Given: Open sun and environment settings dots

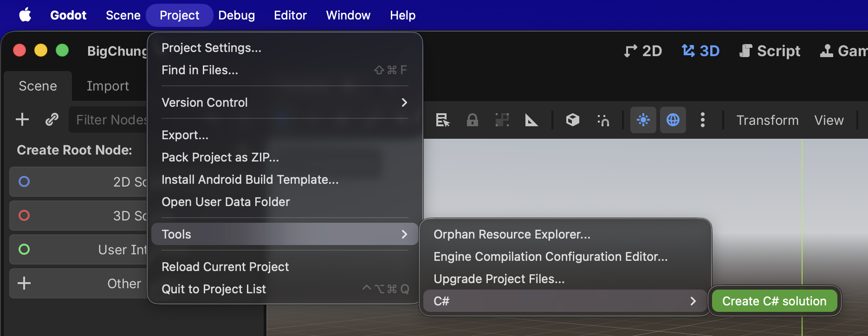Looking at the screenshot, I should click(x=703, y=120).
